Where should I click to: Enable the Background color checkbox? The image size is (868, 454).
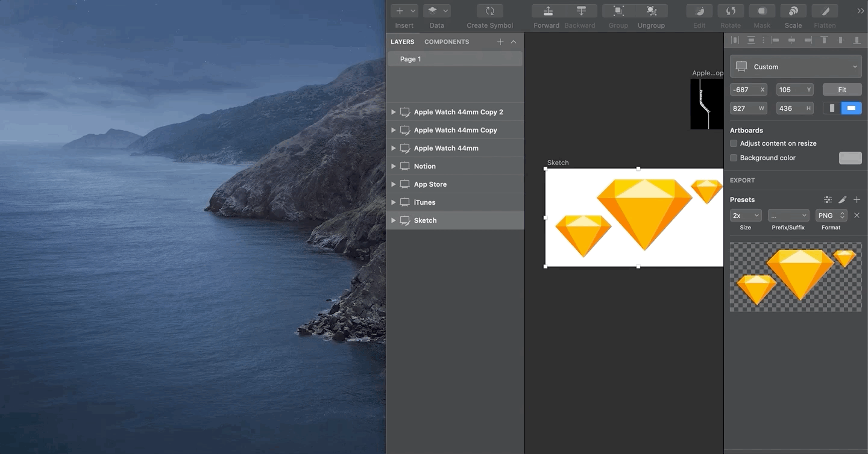734,158
